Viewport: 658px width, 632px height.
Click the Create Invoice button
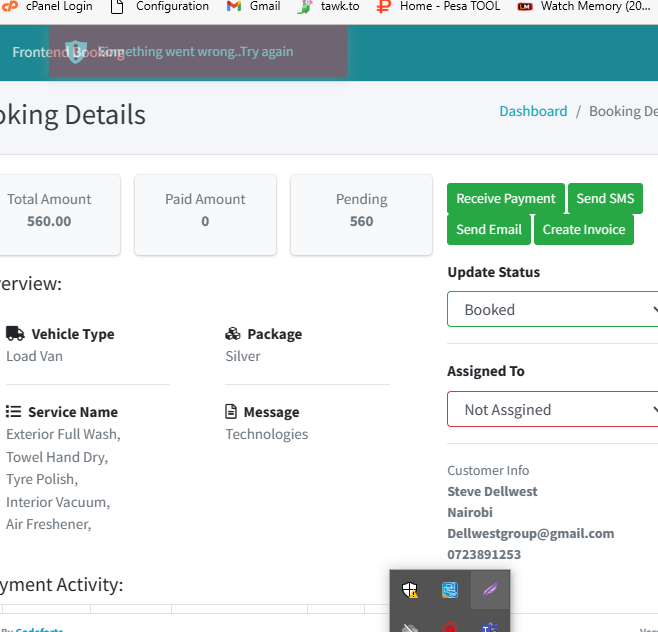[x=584, y=230]
